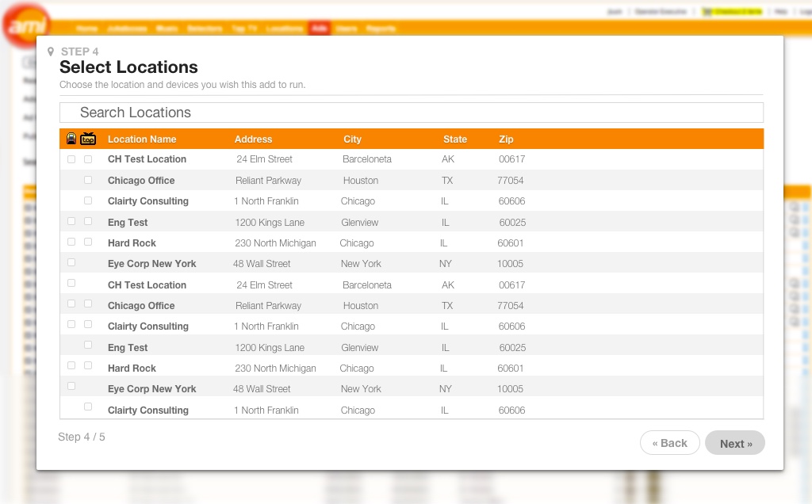The image size is (812, 504).
Task: Click the Tap TV icon in table header
Action: pos(88,139)
